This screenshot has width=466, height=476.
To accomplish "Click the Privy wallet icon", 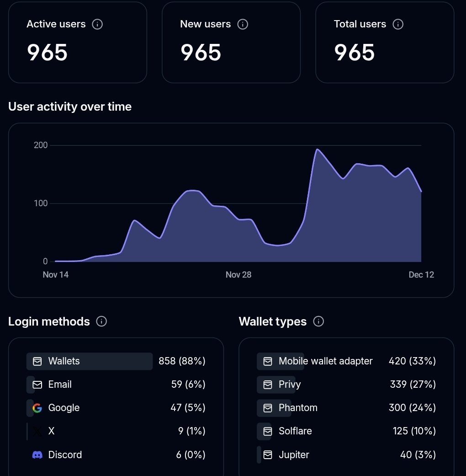I will (267, 385).
